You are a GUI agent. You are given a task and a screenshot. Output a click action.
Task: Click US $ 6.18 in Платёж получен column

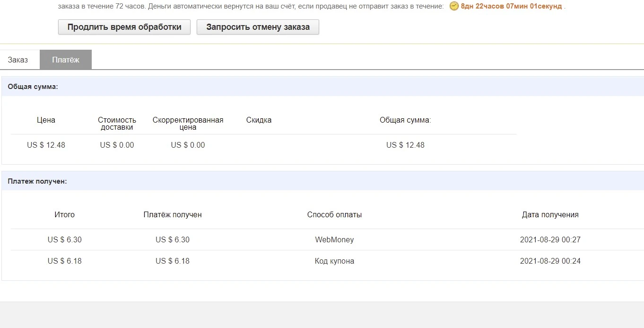click(173, 261)
